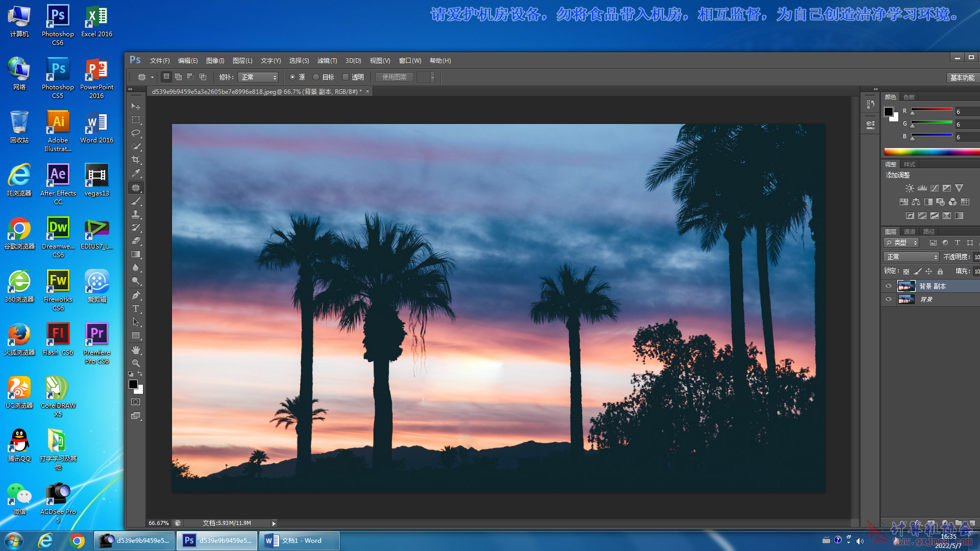Switch to the 色板 tab

pyautogui.click(x=909, y=97)
